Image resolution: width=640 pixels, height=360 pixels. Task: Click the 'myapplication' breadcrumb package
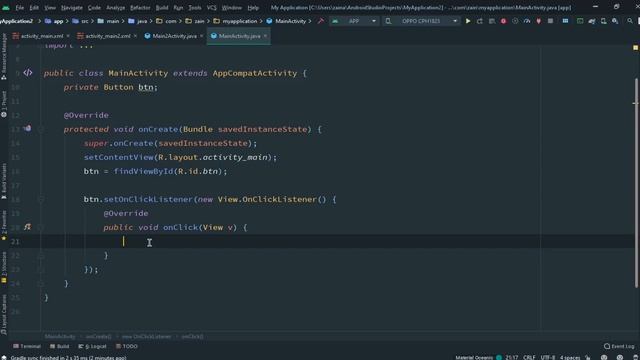(x=235, y=21)
